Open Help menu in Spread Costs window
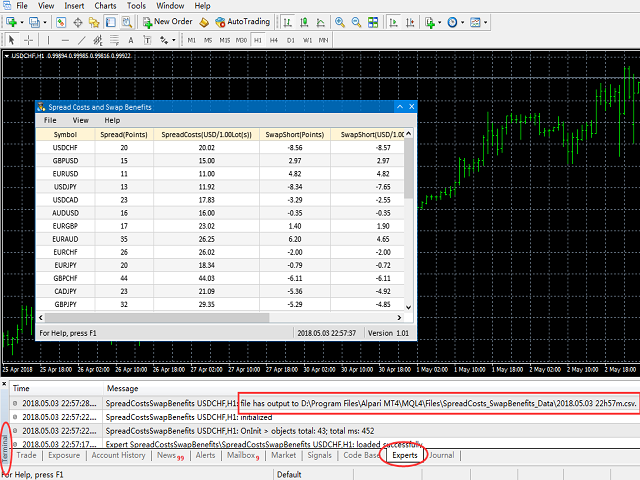This screenshot has width=640, height=480. pos(112,120)
